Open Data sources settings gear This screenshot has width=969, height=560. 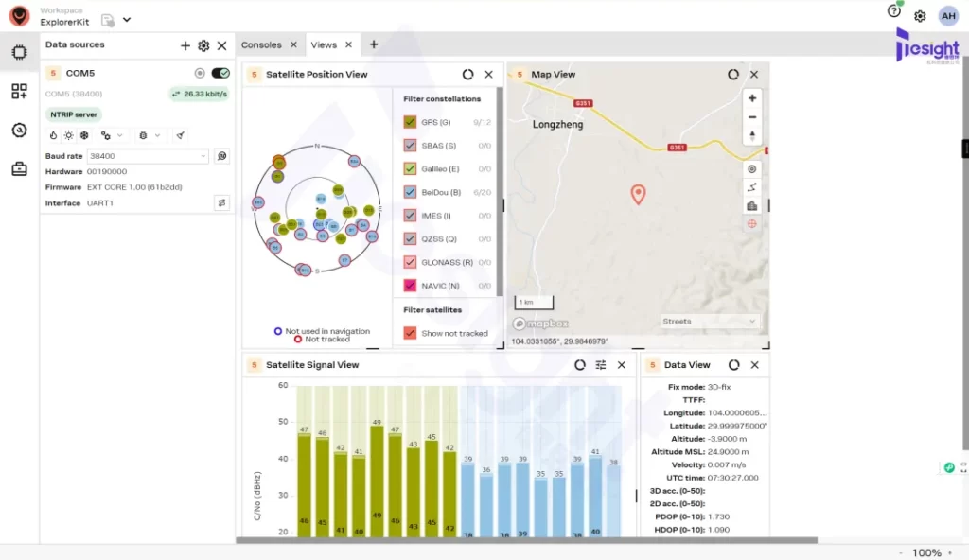[203, 45]
